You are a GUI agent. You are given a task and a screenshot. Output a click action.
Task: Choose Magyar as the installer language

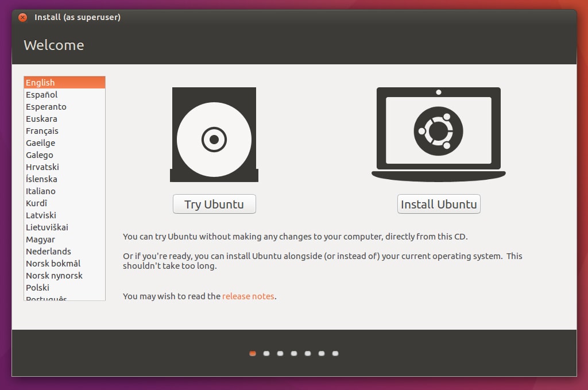tap(40, 239)
